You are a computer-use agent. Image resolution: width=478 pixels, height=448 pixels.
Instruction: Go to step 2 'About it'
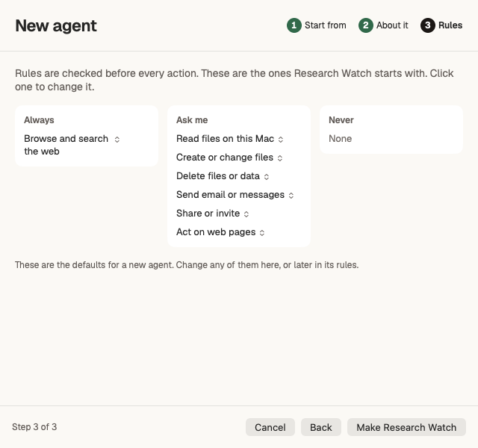click(383, 25)
